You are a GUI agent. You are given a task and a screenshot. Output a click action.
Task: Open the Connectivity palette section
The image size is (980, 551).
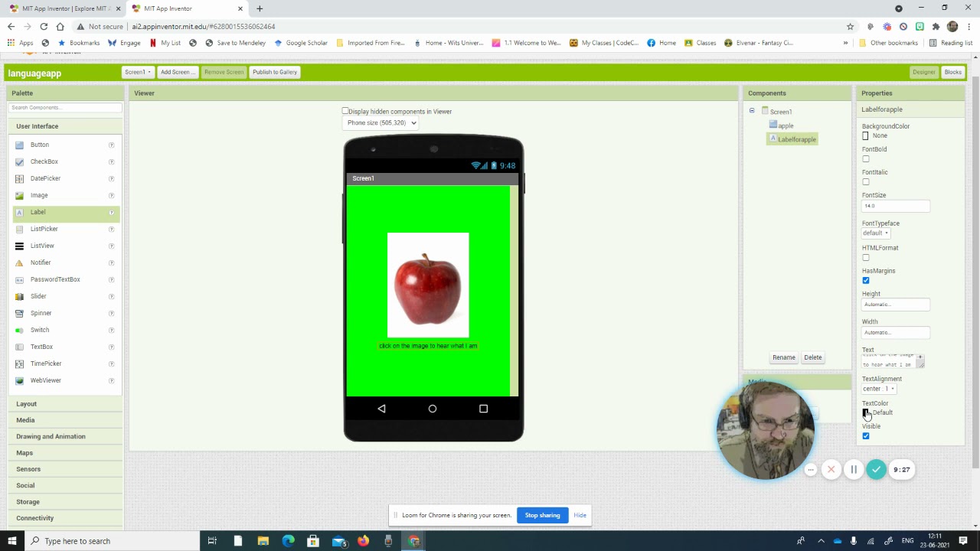pos(35,518)
